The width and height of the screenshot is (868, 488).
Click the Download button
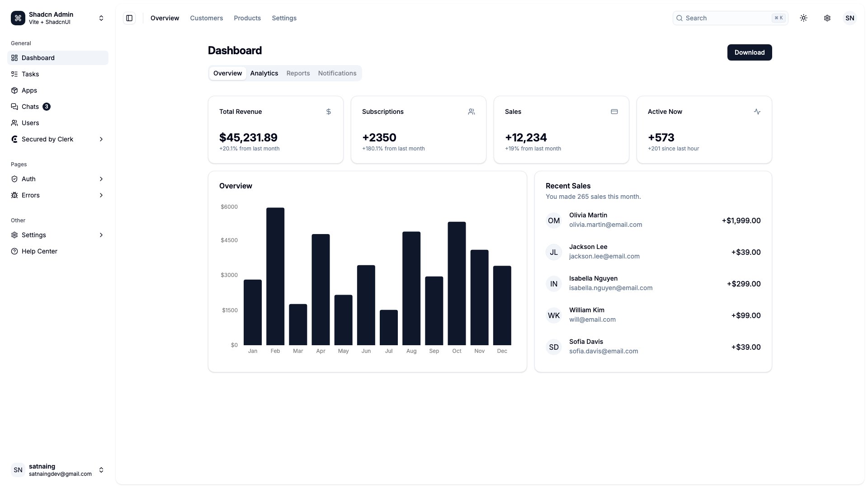[749, 52]
